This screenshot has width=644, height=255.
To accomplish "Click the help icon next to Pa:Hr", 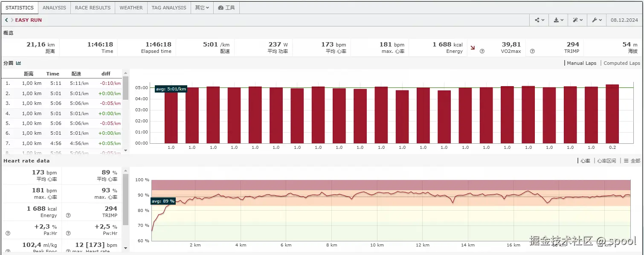I will click(8, 233).
